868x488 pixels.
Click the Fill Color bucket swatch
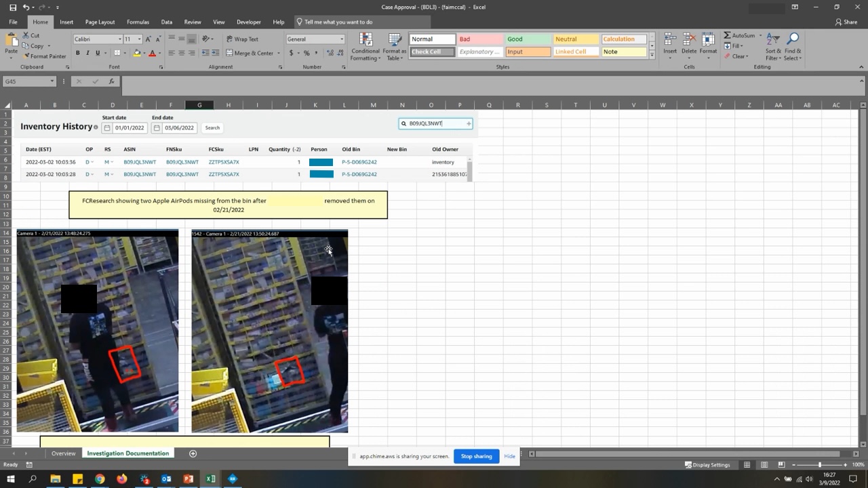(137, 53)
